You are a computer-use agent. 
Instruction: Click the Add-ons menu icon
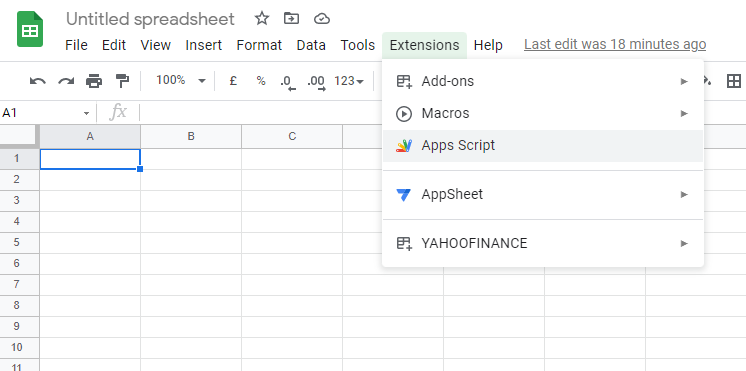404,81
